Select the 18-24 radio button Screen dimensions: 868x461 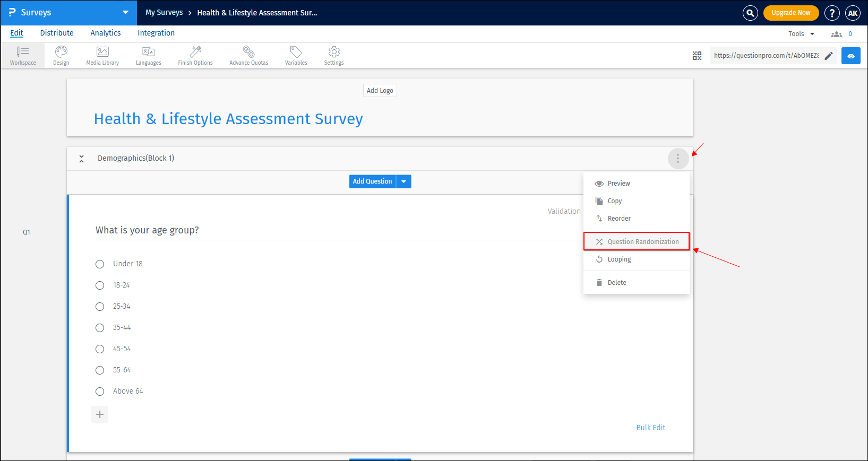100,285
